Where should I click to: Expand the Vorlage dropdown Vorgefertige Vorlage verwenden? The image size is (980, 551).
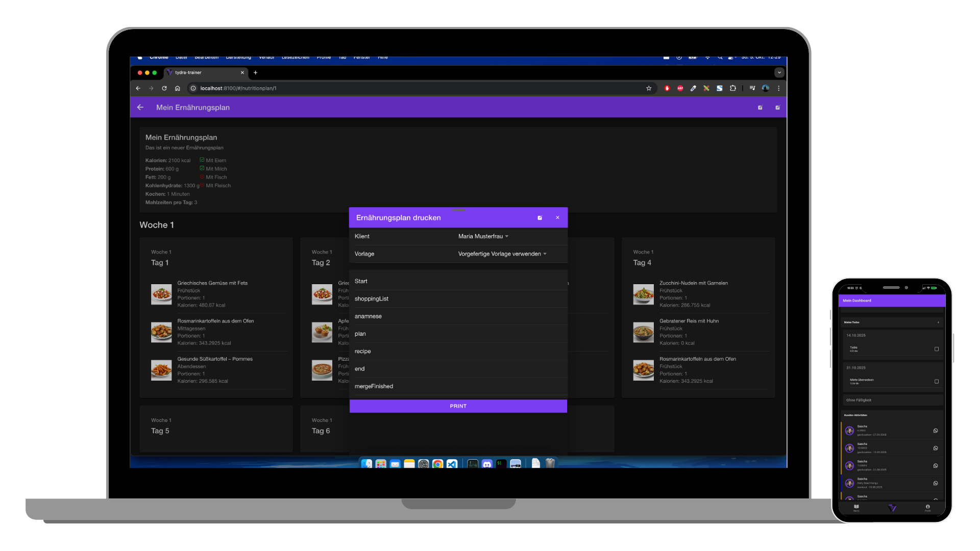[502, 254]
